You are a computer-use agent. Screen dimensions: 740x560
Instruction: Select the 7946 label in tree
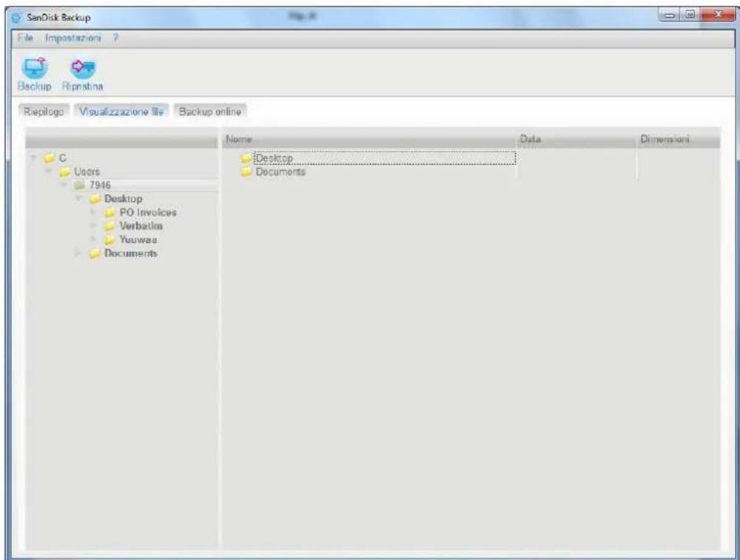[100, 185]
